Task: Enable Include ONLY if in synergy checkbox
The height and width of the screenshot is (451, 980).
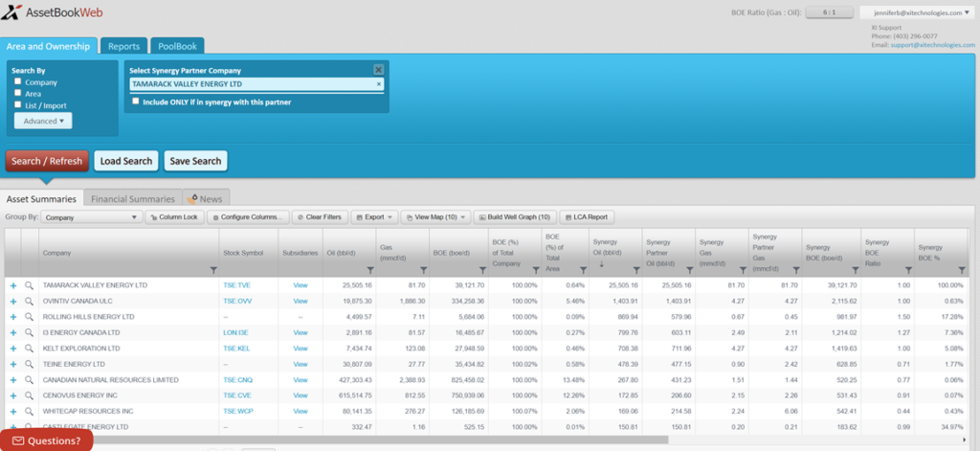Action: click(136, 101)
